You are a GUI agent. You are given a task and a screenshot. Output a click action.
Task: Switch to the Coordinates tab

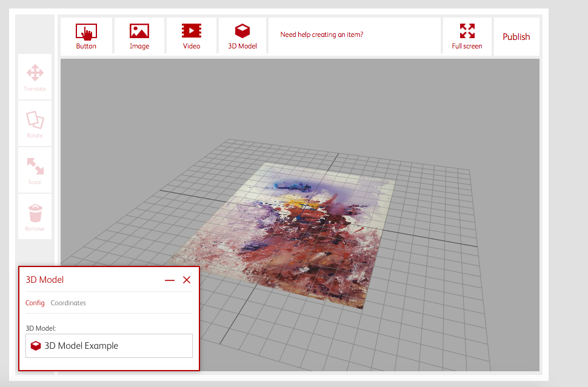point(68,303)
